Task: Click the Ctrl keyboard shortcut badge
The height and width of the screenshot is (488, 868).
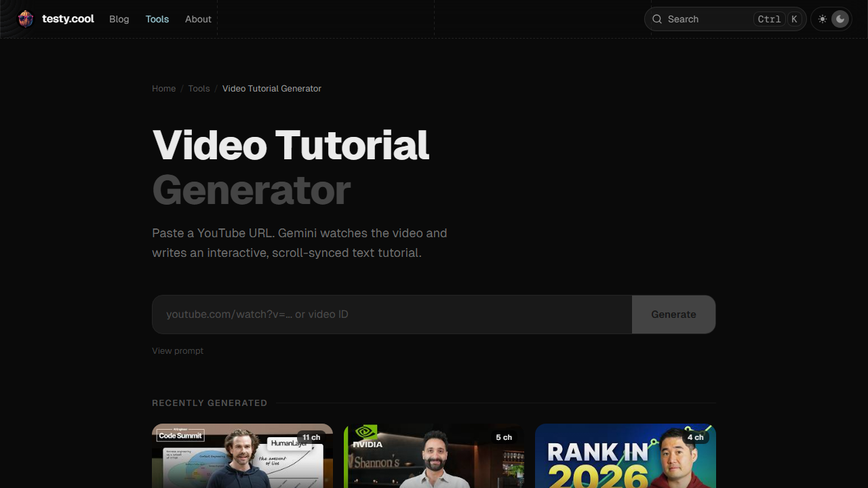Action: (769, 19)
